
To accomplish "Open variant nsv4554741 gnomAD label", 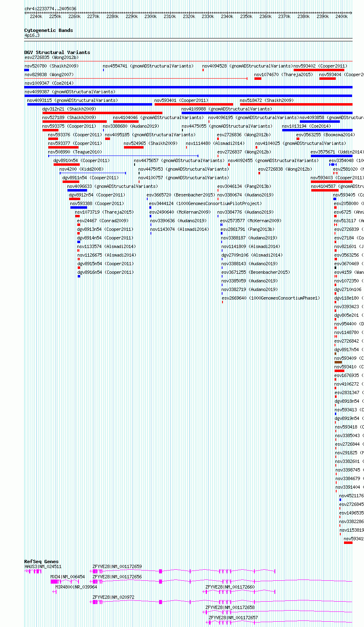I will [148, 66].
